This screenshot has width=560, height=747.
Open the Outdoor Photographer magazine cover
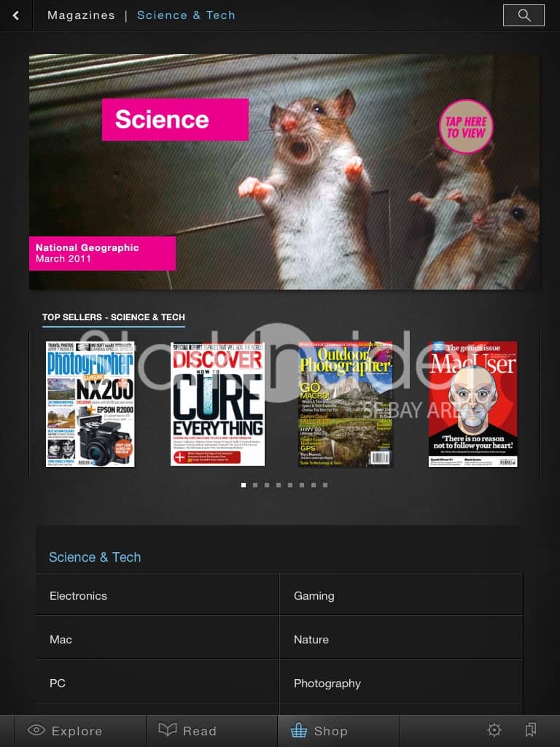[345, 404]
